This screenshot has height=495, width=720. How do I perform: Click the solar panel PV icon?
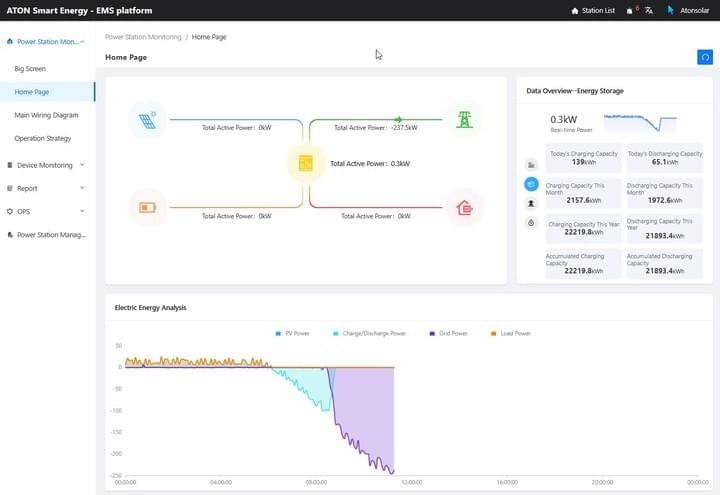[147, 120]
